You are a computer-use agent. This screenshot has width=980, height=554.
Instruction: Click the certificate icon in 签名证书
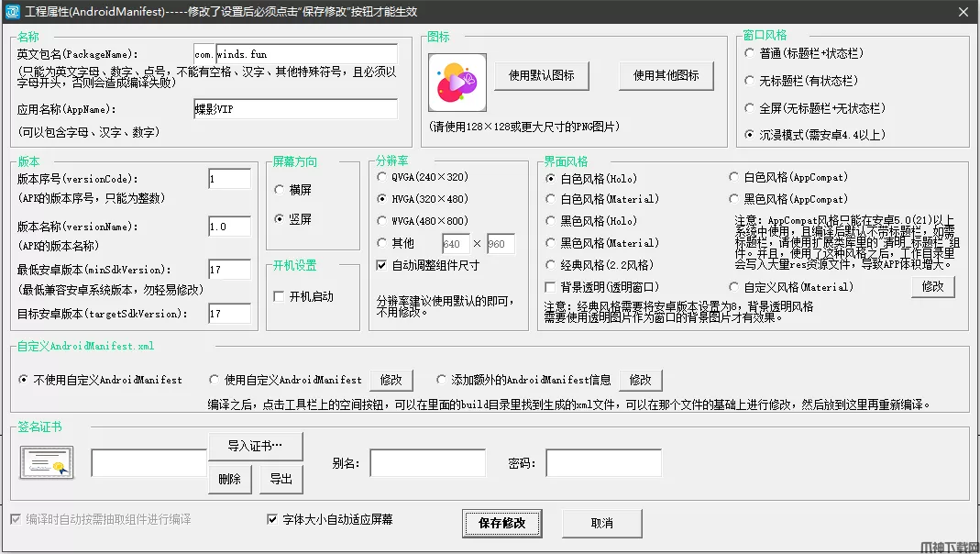coord(47,462)
